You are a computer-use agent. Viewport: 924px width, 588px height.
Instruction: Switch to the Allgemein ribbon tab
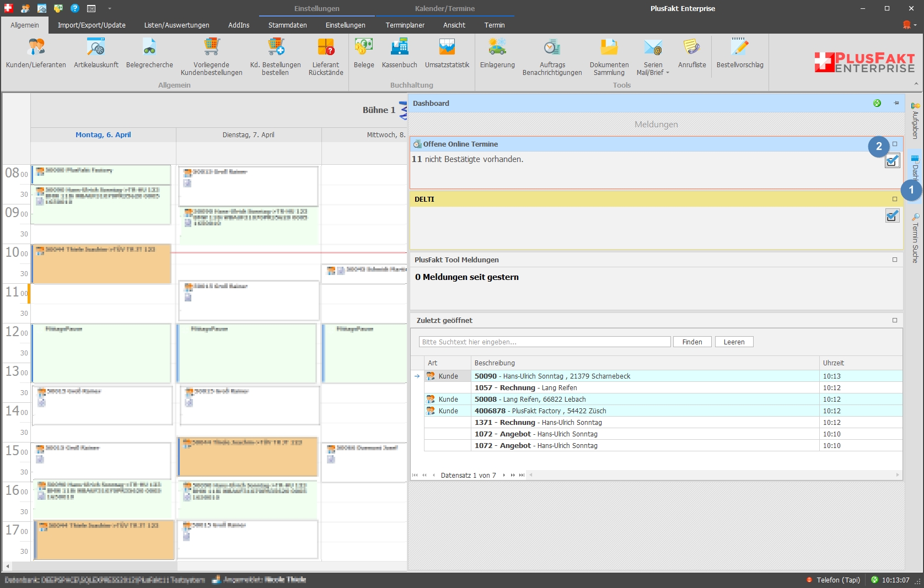coord(25,25)
